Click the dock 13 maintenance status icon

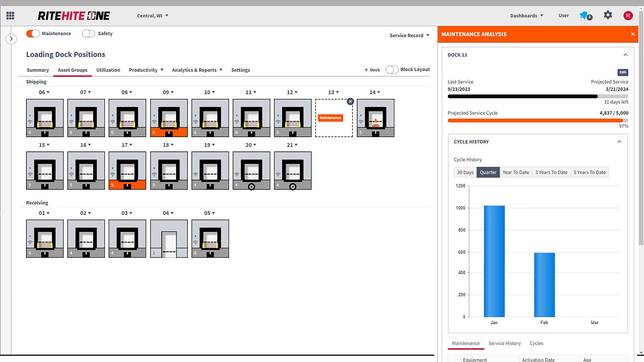click(x=330, y=118)
